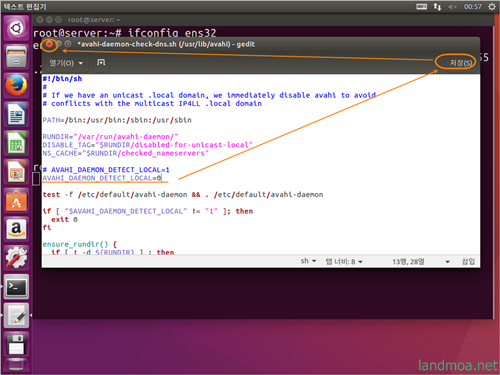
Task: Click the new document icon in gedit
Action: (101, 62)
